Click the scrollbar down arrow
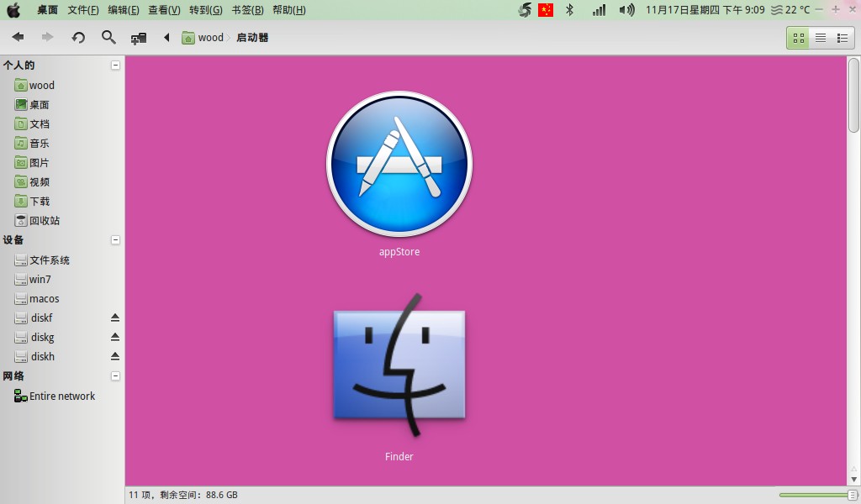861x504 pixels. (853, 480)
